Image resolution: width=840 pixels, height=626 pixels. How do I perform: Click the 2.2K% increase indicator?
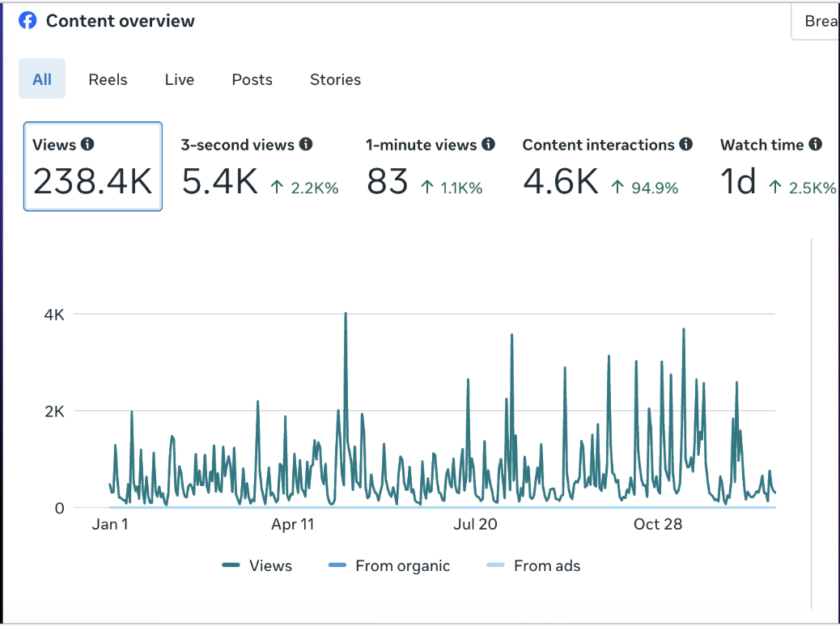point(304,188)
